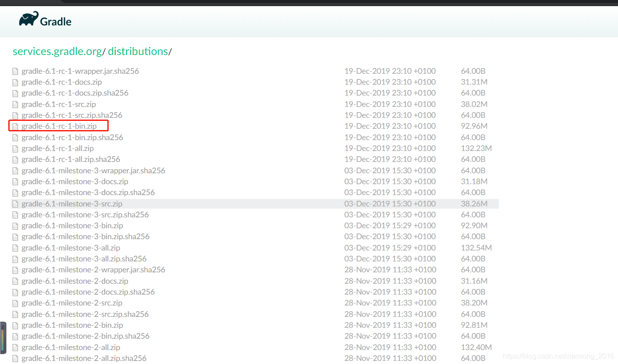Image resolution: width=618 pixels, height=364 pixels.
Task: Click file icon beside gradle-6.1-rc-1-bin.zip.sha256
Action: tap(15, 137)
